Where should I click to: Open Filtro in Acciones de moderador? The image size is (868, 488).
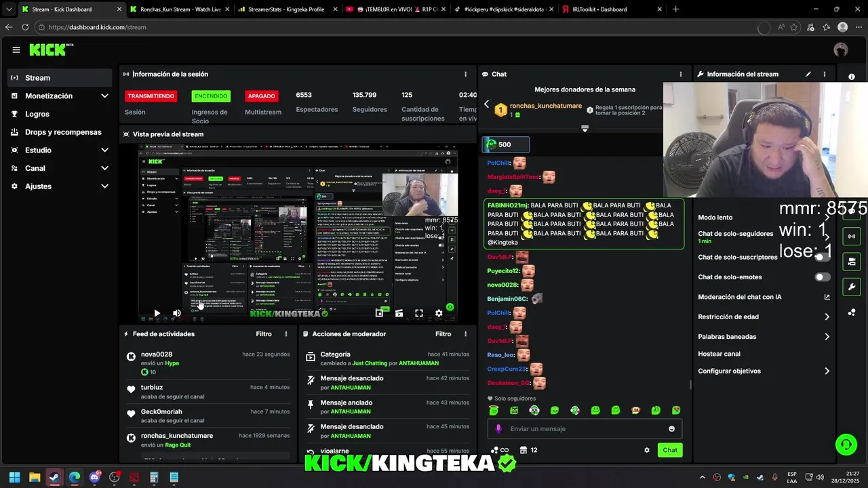[x=443, y=334]
